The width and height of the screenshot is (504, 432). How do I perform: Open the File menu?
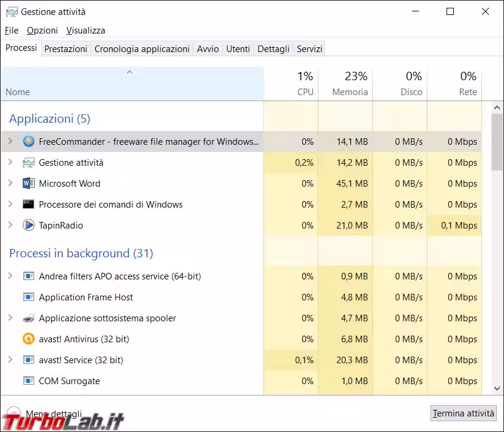pos(11,31)
